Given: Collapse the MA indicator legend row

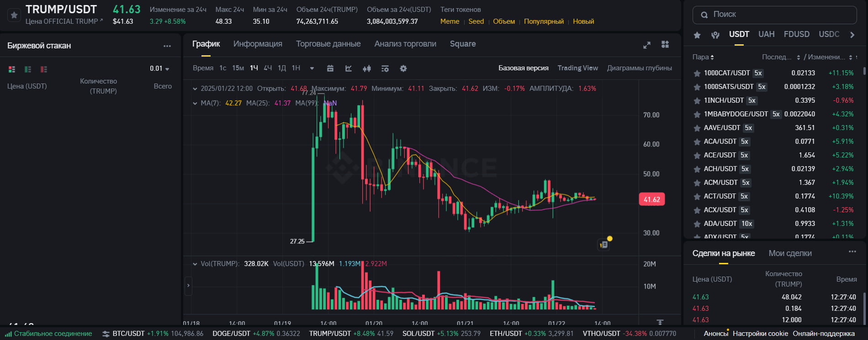Looking at the screenshot, I should [x=195, y=103].
